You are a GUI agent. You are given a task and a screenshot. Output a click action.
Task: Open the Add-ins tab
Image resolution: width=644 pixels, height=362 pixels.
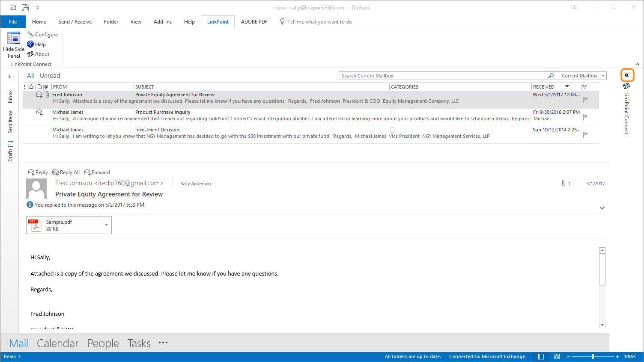pyautogui.click(x=163, y=22)
